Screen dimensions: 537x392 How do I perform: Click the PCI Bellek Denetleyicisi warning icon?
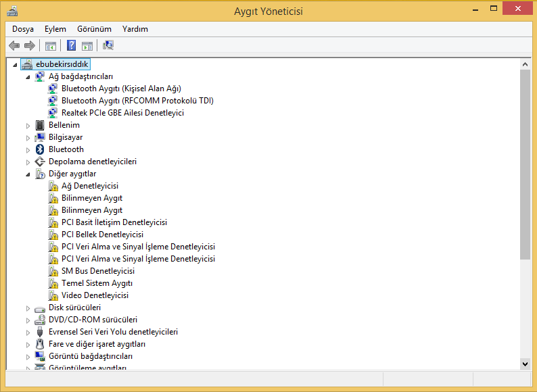pos(53,235)
